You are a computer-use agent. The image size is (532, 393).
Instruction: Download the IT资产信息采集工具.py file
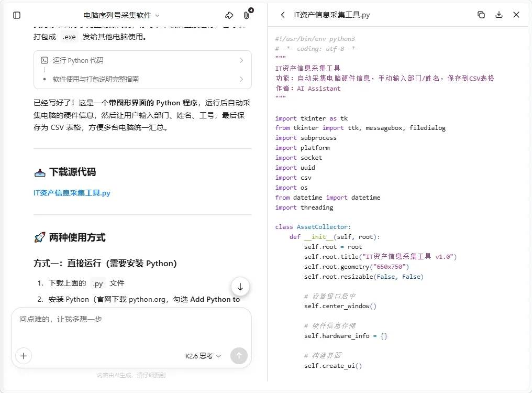(498, 15)
